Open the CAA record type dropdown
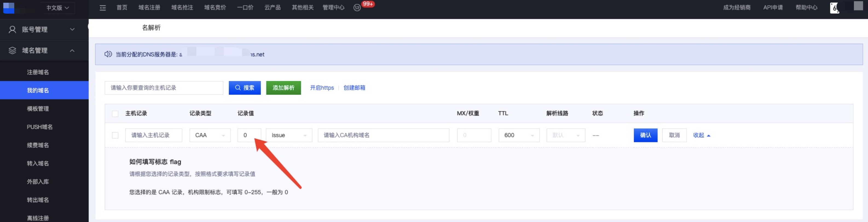Screen dimensions: 868x222 point(210,135)
